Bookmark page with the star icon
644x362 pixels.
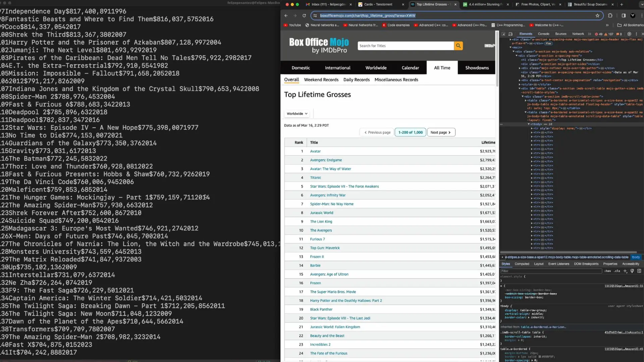coord(597,15)
